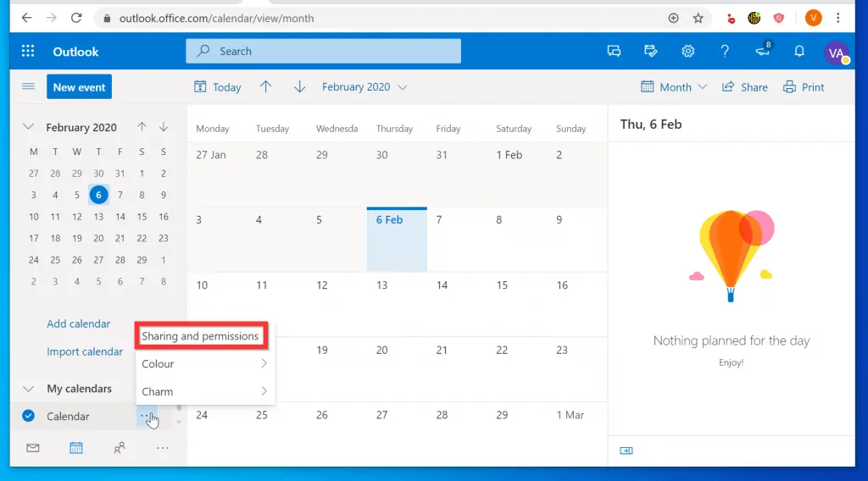This screenshot has width=868, height=481.
Task: Click the Add calendar link
Action: (78, 323)
